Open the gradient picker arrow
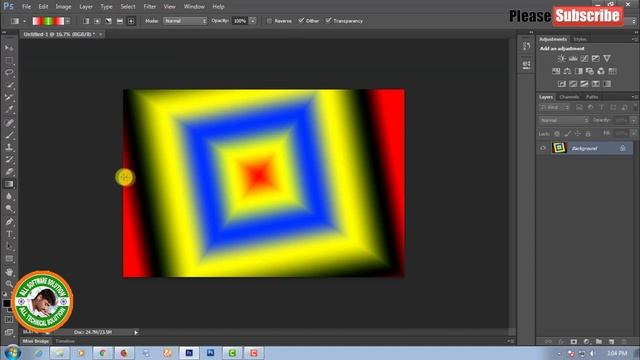 tap(68, 21)
